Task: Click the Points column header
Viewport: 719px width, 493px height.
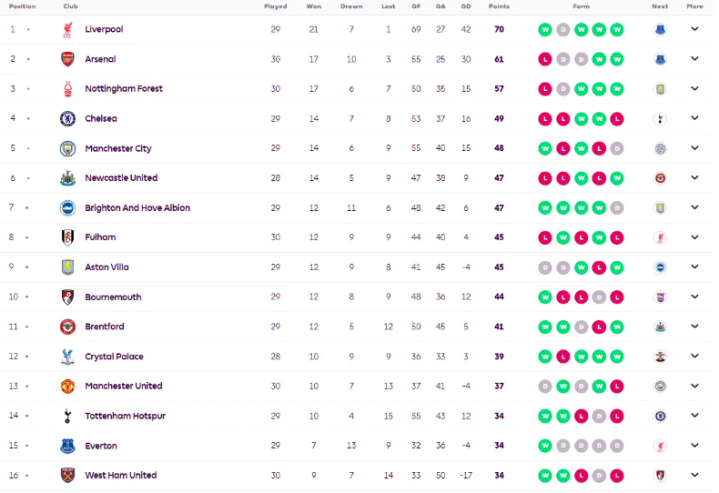Action: (x=499, y=6)
